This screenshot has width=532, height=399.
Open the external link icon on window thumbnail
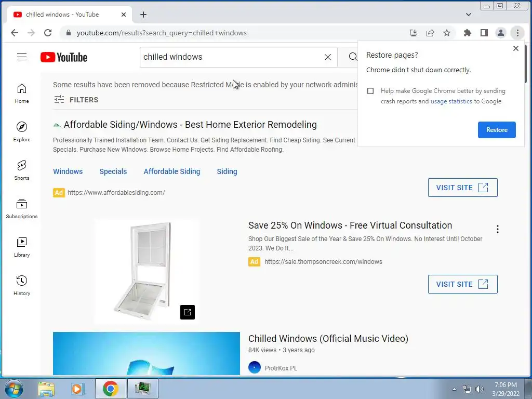tap(188, 312)
